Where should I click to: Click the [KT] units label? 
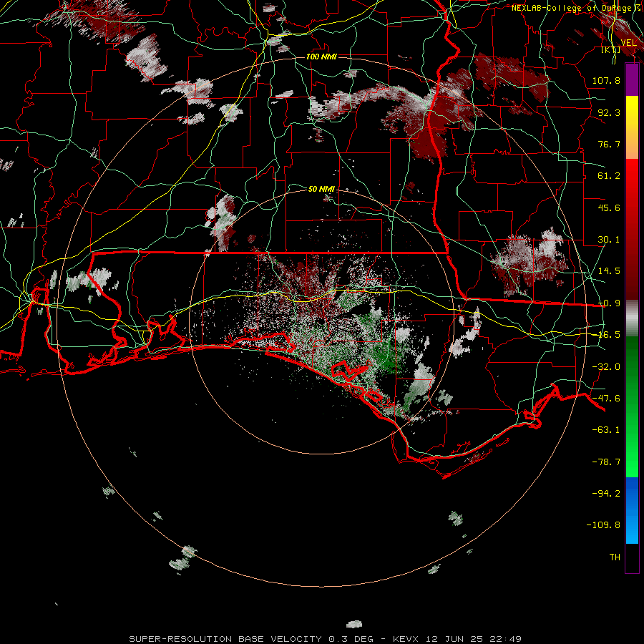click(611, 50)
